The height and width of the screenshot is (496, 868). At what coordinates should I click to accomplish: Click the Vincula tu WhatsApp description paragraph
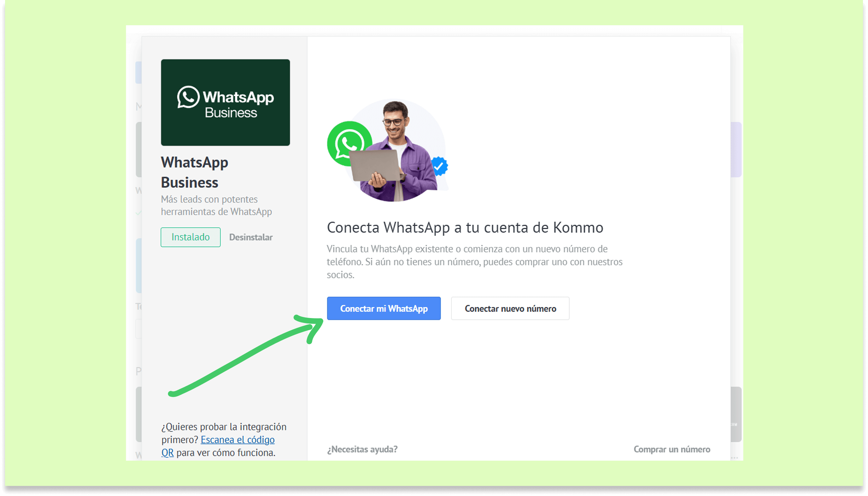point(474,262)
